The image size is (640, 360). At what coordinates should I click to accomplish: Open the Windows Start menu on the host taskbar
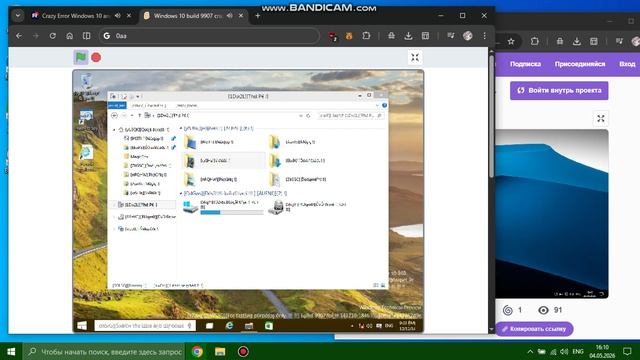(11, 351)
